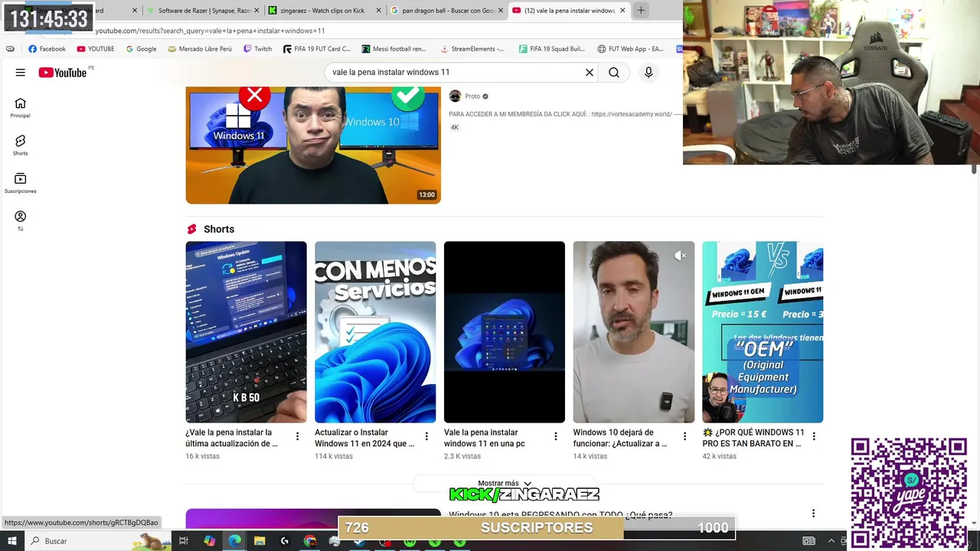
Task: Open Messi football bookmark
Action: pos(394,49)
